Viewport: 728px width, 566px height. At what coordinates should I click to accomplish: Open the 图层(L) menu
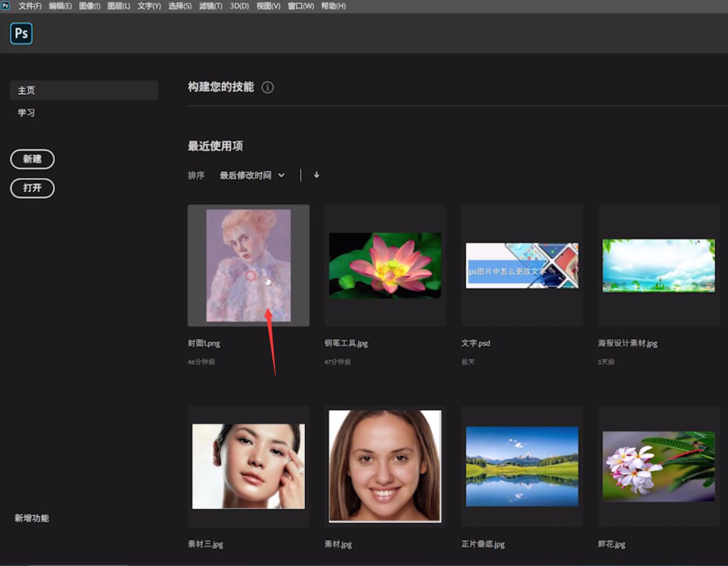tap(119, 6)
